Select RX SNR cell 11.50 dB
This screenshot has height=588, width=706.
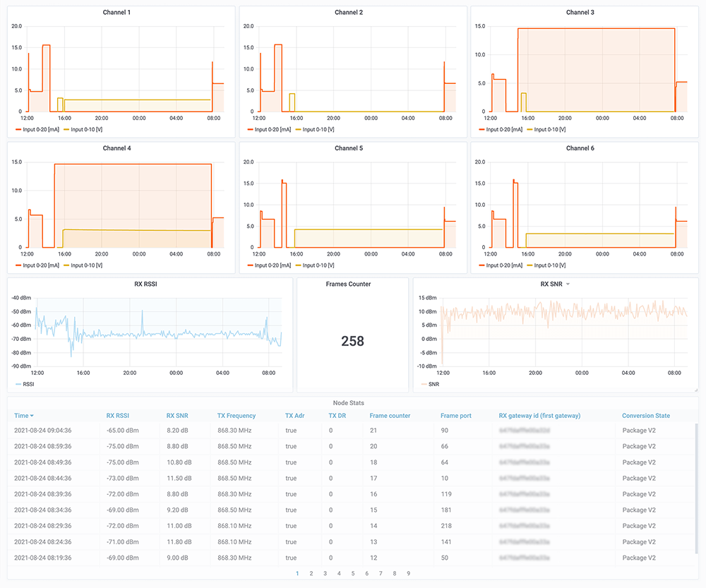pos(179,478)
